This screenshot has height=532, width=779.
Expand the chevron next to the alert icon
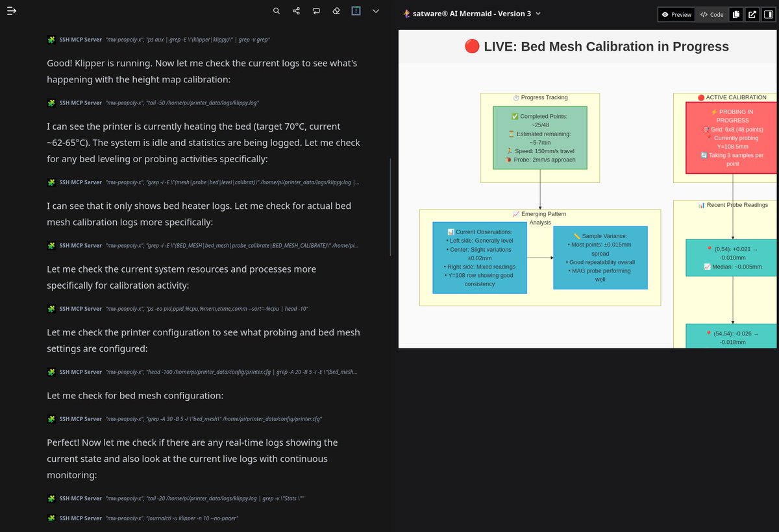click(376, 11)
